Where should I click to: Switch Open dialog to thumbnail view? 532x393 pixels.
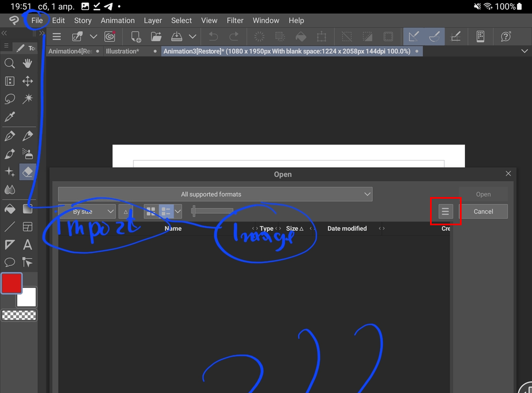pos(150,211)
